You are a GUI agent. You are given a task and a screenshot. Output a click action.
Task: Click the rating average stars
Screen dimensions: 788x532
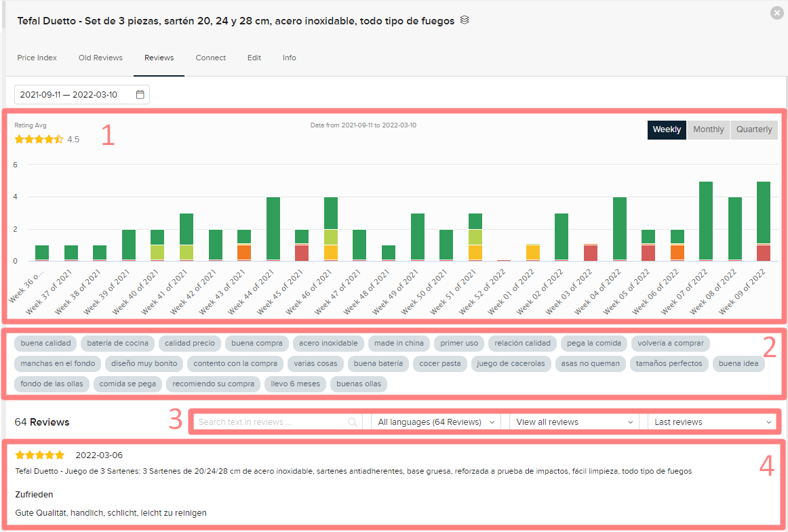(39, 140)
